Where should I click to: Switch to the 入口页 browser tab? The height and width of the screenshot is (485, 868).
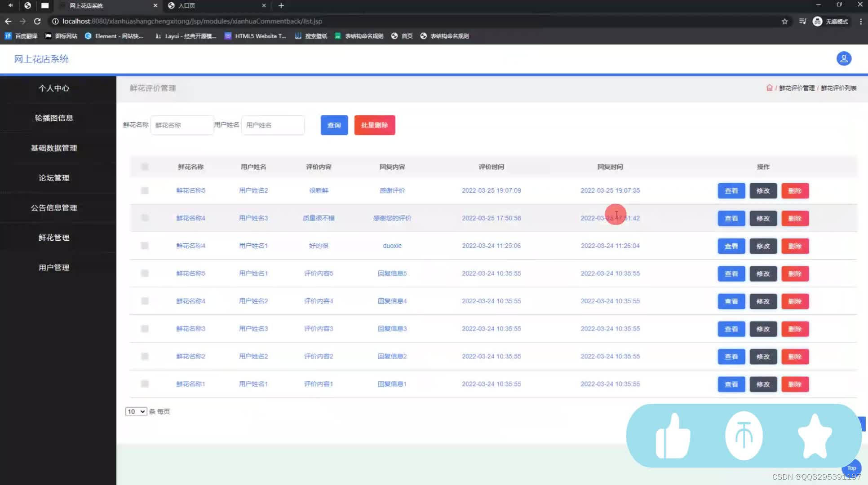tap(217, 5)
